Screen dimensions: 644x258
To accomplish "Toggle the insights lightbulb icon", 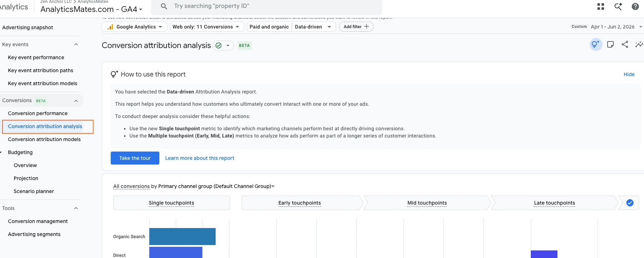I will (596, 44).
